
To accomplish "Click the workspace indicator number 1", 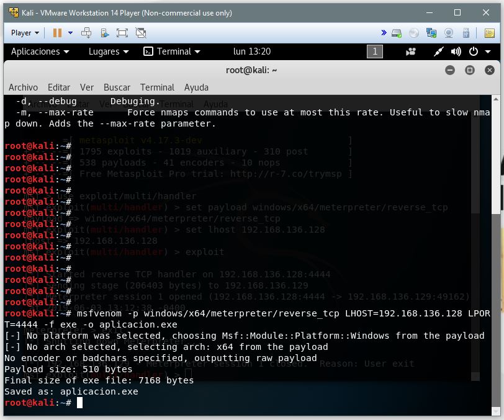I will 374,51.
